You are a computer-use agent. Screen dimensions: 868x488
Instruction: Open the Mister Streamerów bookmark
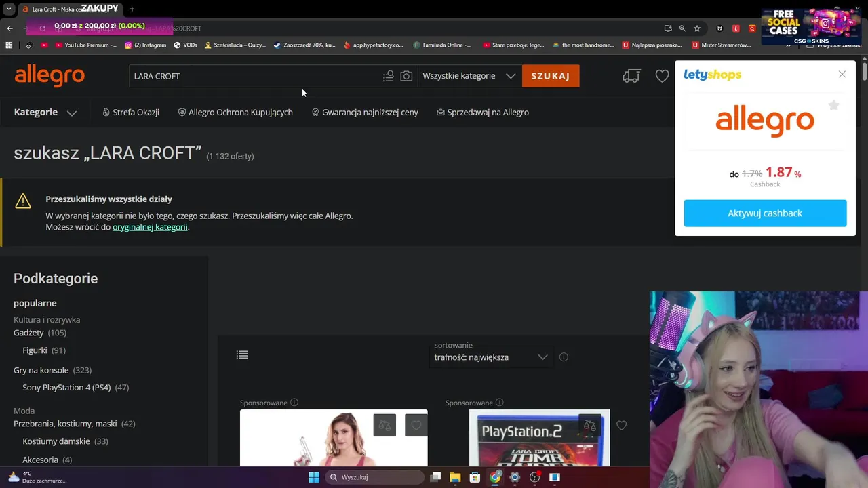[x=722, y=45]
